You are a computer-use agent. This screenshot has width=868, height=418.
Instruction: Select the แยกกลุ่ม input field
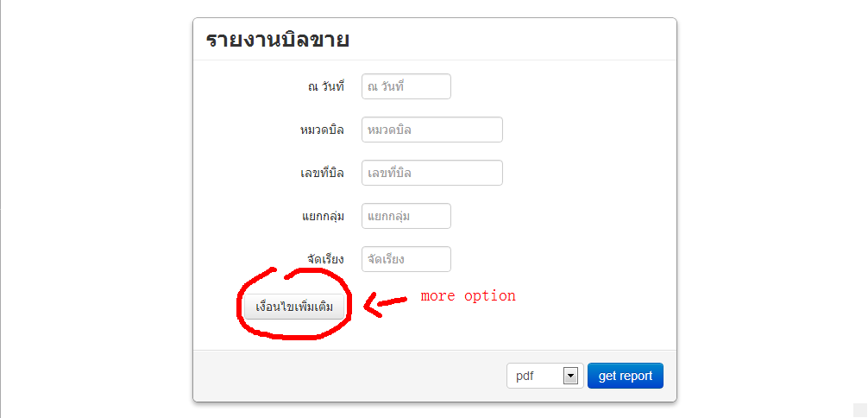point(406,216)
